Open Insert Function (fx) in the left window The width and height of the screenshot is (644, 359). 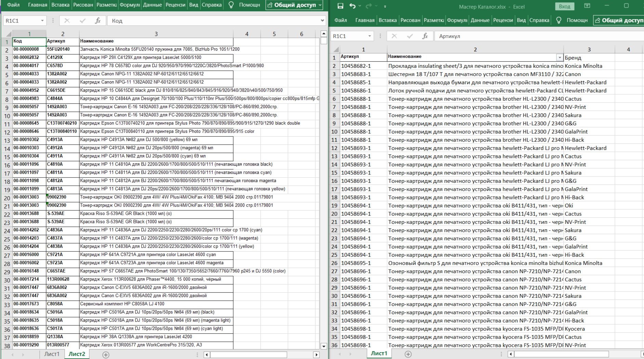point(98,21)
